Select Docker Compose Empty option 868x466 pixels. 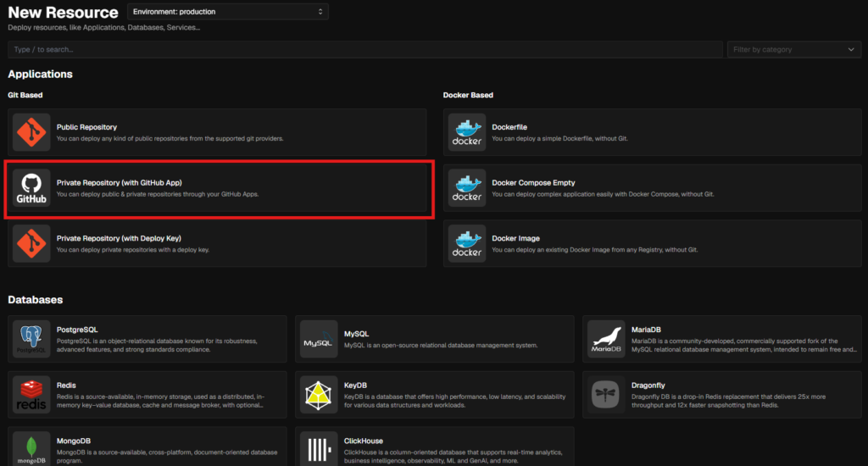(x=652, y=188)
